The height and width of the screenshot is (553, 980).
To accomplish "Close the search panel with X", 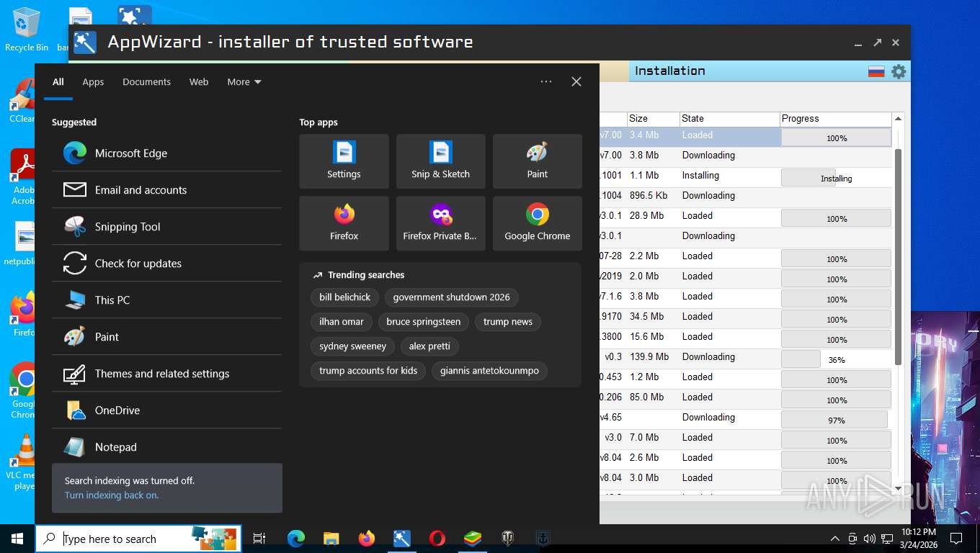I will [576, 82].
